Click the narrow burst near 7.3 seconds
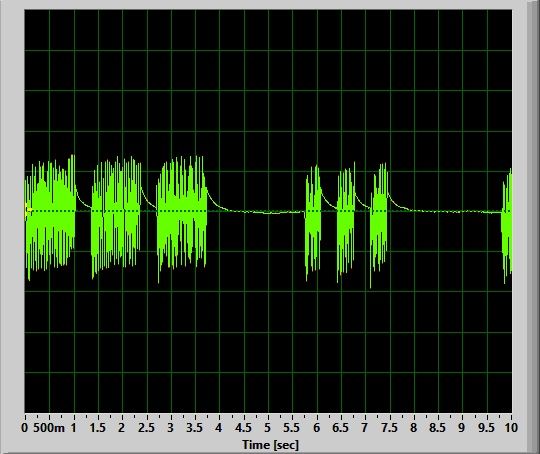The width and height of the screenshot is (540, 454). pos(379,224)
